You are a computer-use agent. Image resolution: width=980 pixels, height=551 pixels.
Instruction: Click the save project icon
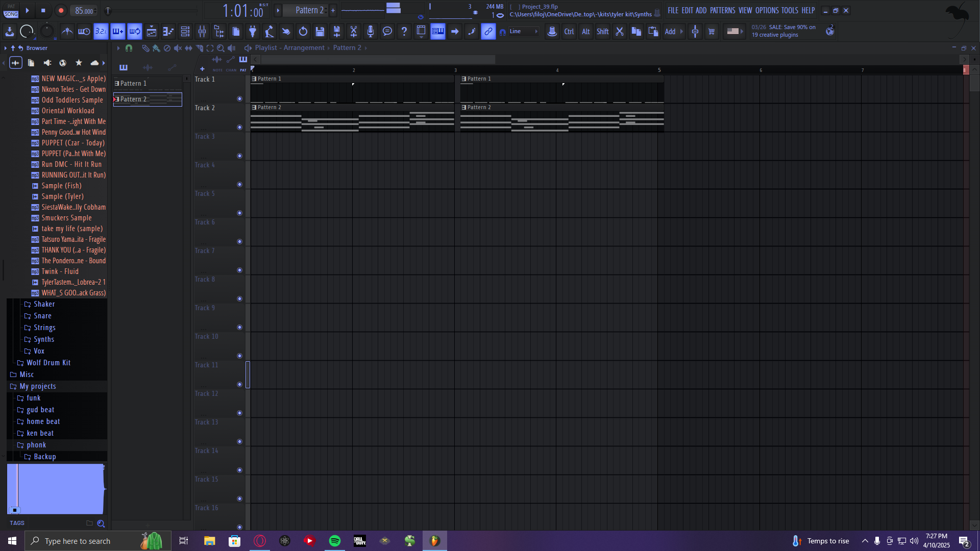pos(320,32)
